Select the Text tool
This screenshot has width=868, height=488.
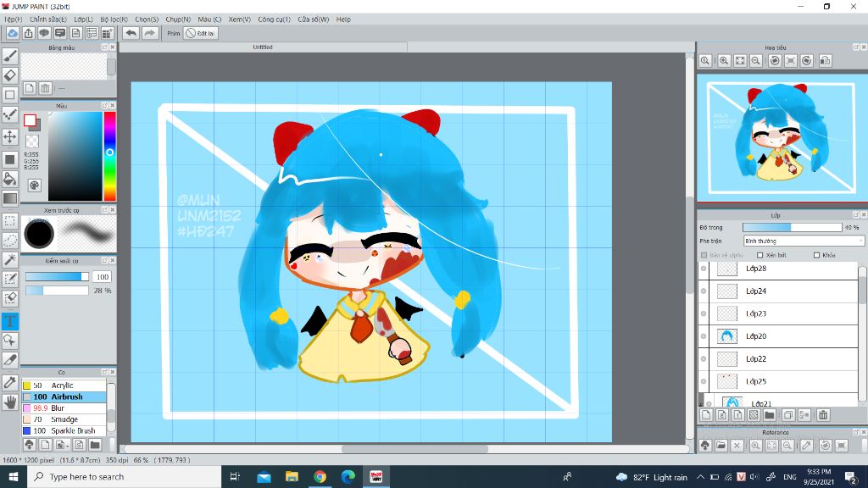click(10, 321)
